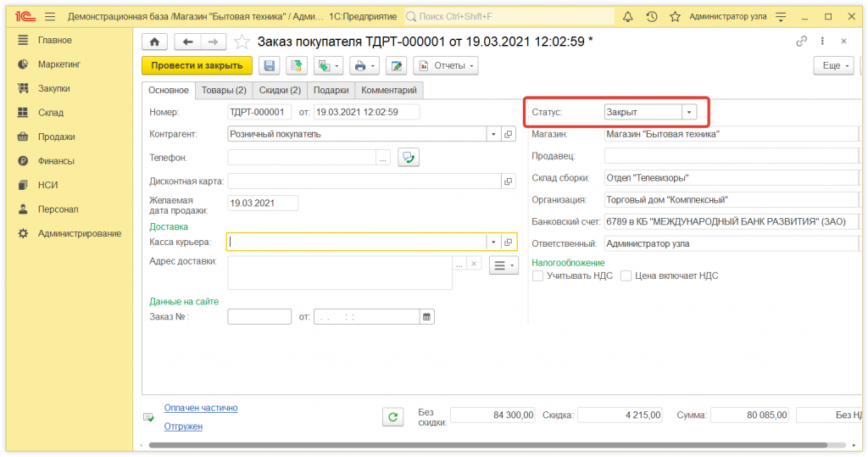Click into the Касса курьера field

[356, 242]
